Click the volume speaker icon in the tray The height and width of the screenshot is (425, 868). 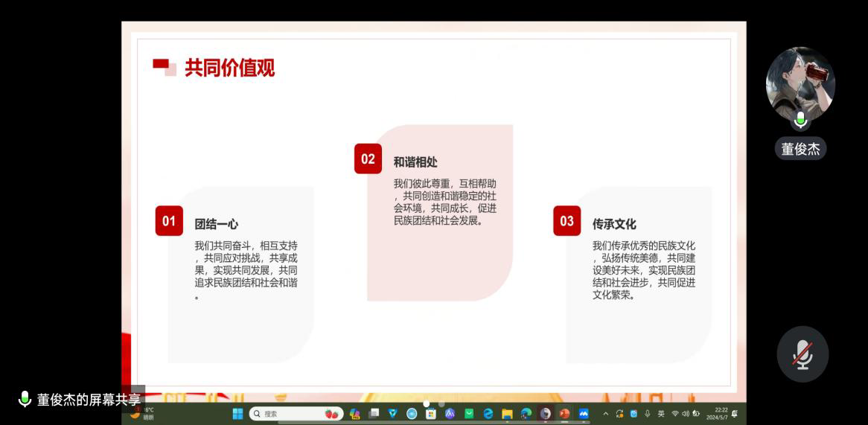(x=685, y=414)
